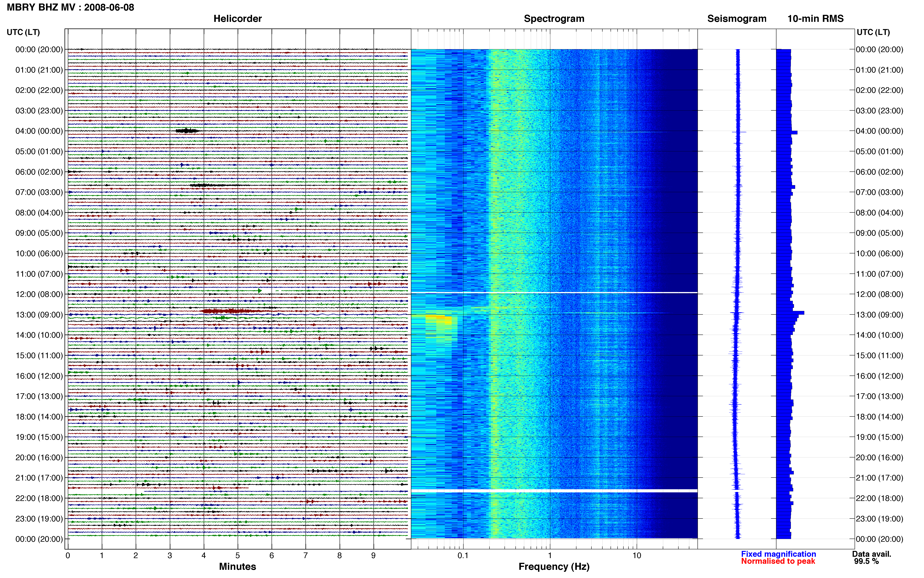Click the '0' minutes axis tick label
924x578 pixels.
pyautogui.click(x=68, y=555)
